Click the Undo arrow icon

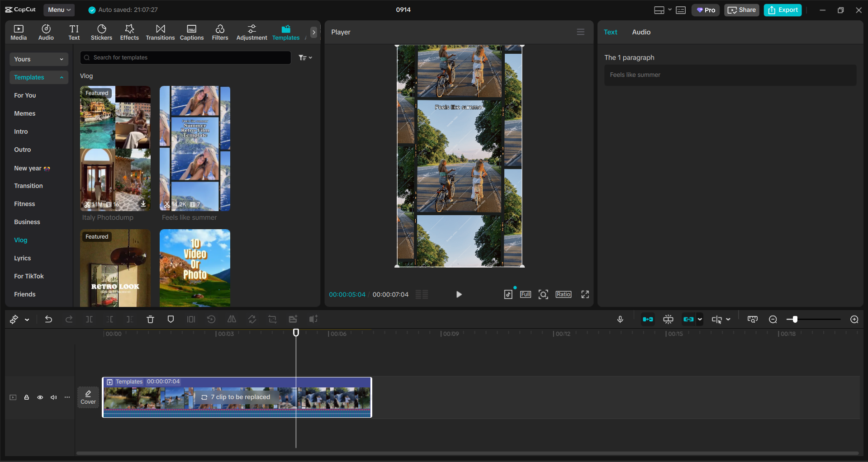(x=48, y=320)
